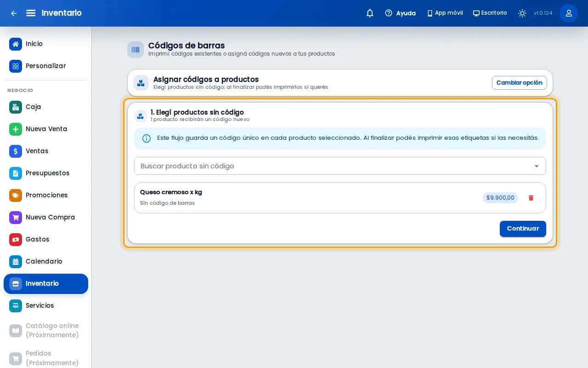Open Ayuda help link

tap(400, 13)
